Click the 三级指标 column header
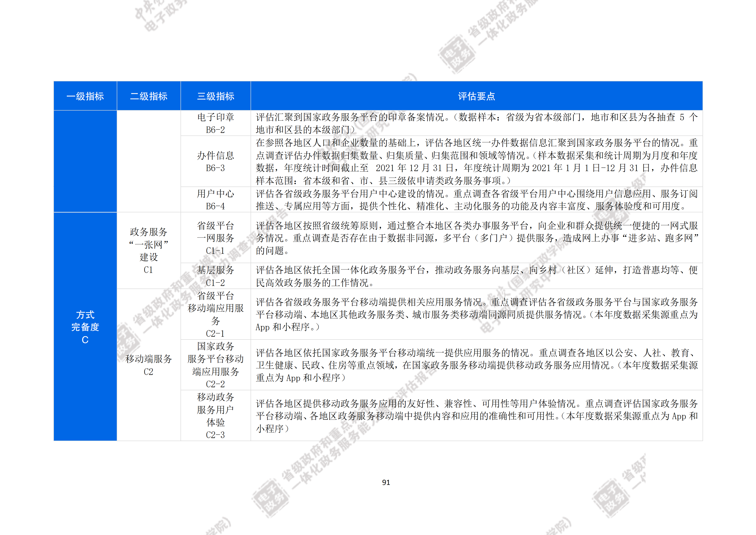756x535 pixels. [215, 96]
